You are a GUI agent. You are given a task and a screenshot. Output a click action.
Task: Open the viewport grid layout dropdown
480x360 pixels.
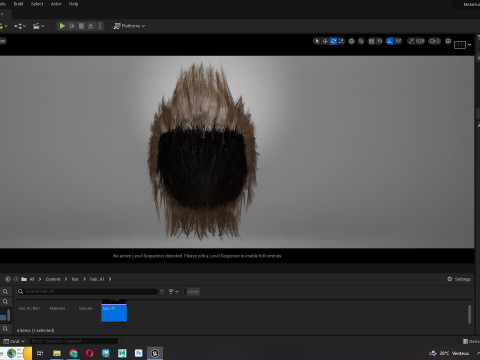tap(463, 45)
